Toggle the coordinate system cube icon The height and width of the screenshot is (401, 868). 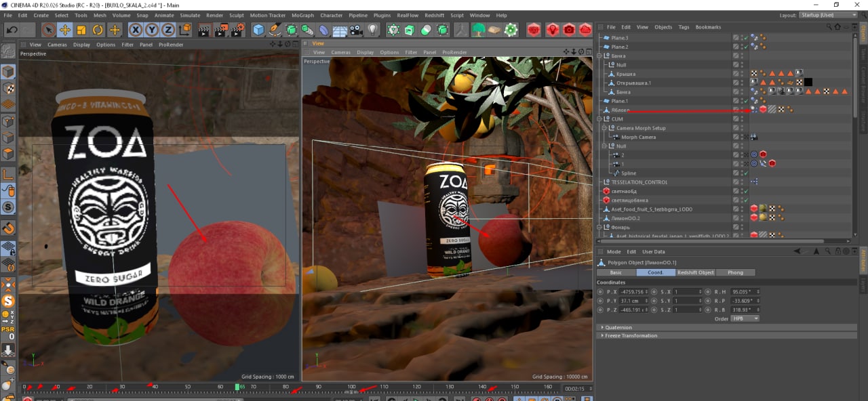184,30
